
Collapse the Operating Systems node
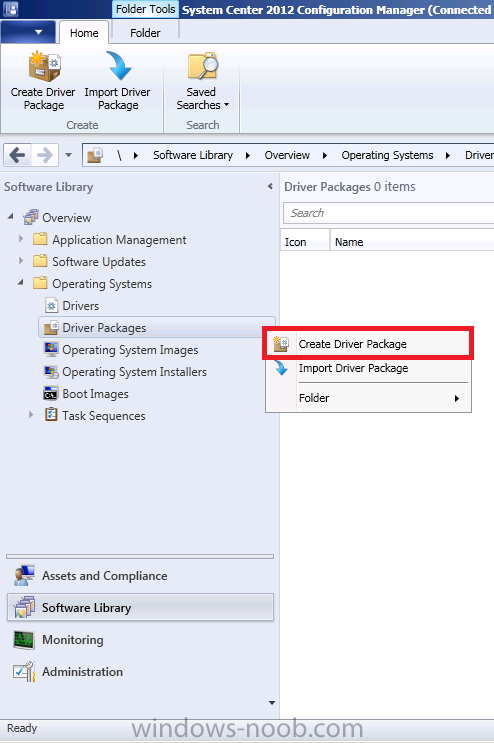tap(20, 282)
